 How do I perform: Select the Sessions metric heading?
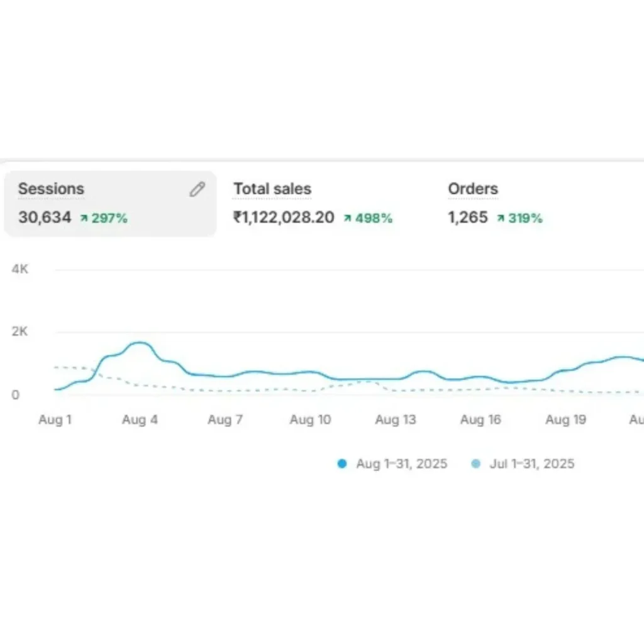pos(51,189)
